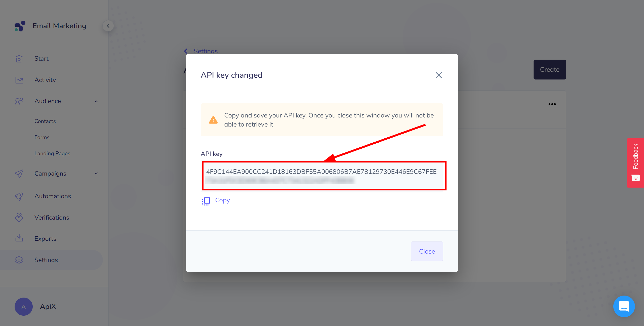Click Close to dismiss the dialog
The image size is (644, 326).
click(x=427, y=251)
